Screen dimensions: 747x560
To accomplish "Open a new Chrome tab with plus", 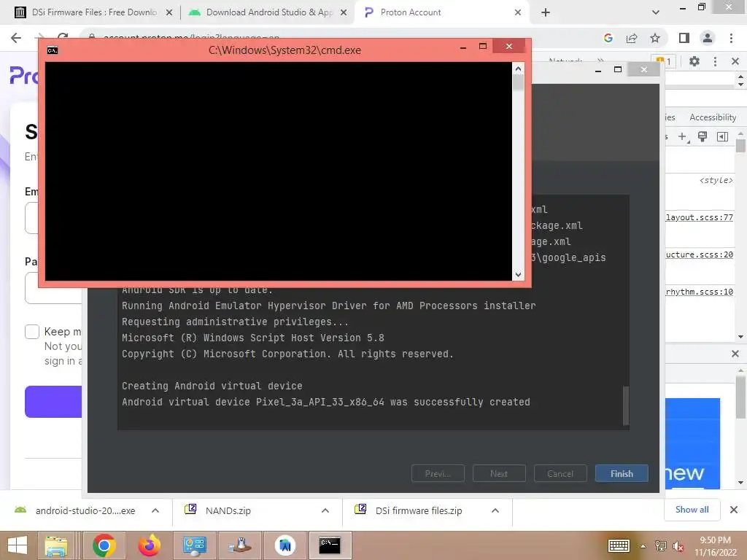I will (x=546, y=12).
